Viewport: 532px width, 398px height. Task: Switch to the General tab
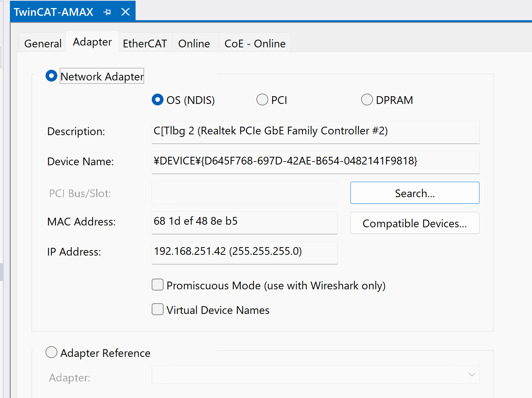click(43, 43)
